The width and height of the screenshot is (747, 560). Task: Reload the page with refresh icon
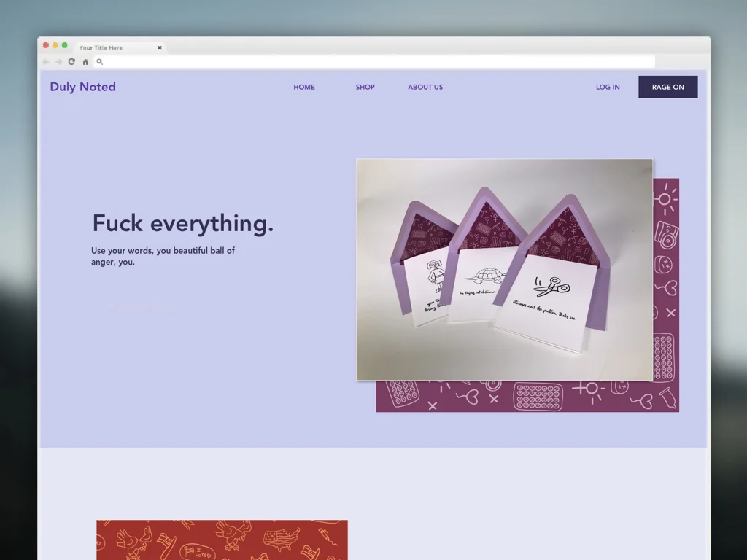click(x=71, y=61)
